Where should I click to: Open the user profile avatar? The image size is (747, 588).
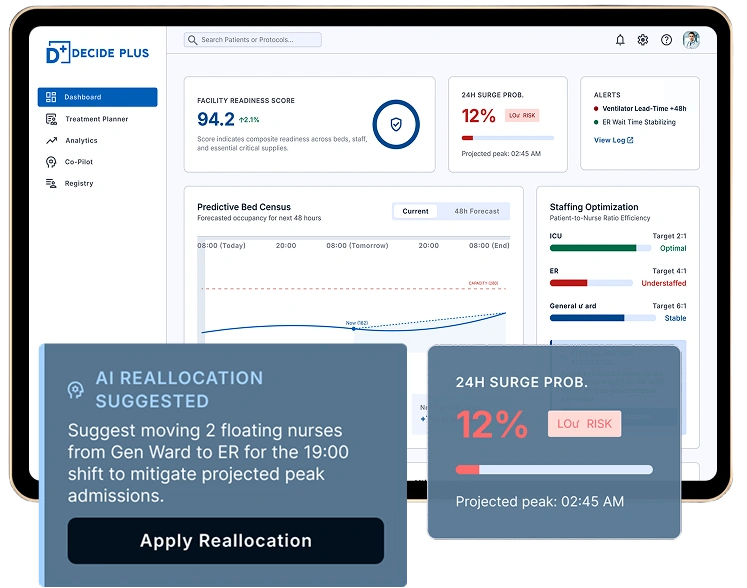(x=691, y=40)
